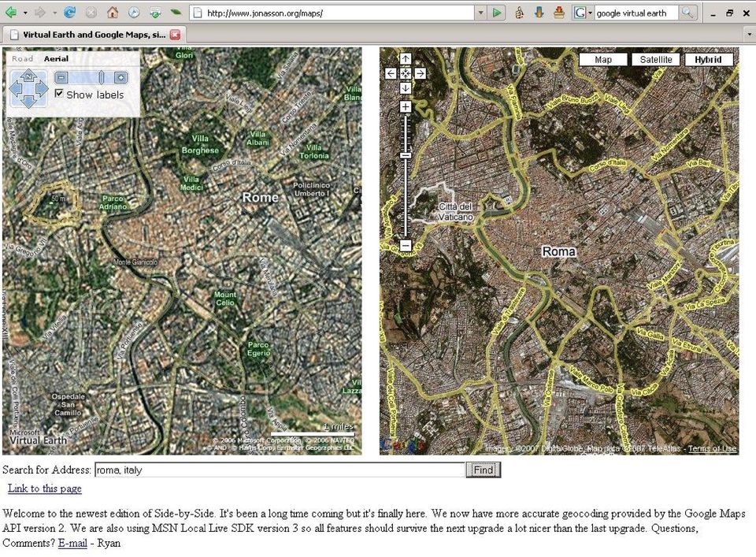
Task: Reload the page with the blue Refresh icon
Action: tap(69, 13)
